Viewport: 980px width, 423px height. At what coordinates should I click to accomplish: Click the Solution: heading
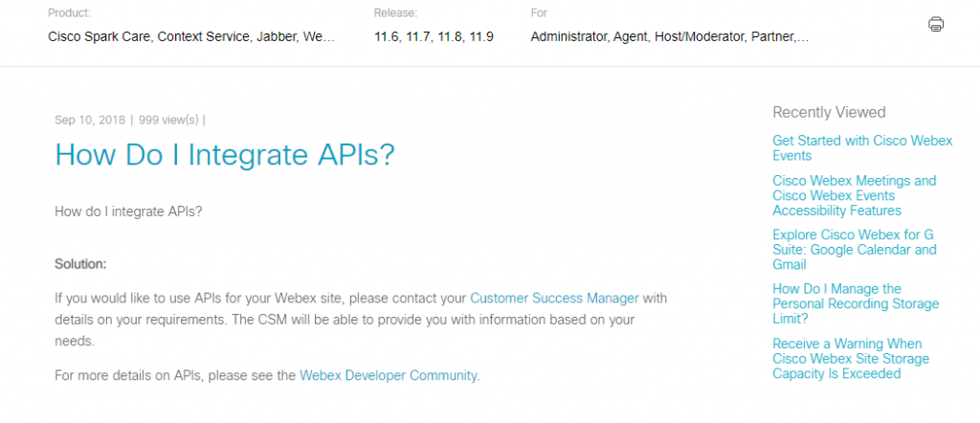click(80, 264)
